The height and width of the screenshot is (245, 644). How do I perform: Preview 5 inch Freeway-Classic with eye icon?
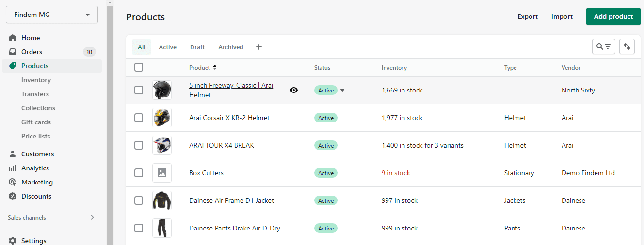294,90
